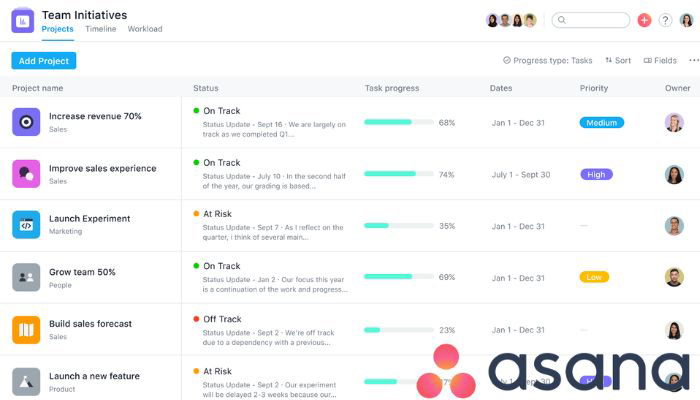Viewport: 700px width, 400px height.
Task: Switch to the Timeline tab
Action: pos(100,29)
